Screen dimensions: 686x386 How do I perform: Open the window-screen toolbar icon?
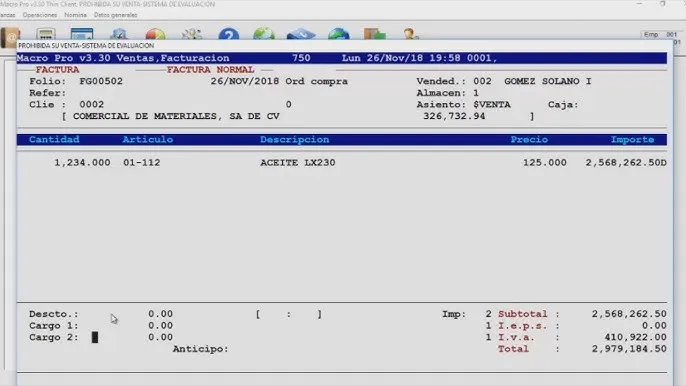[82, 34]
